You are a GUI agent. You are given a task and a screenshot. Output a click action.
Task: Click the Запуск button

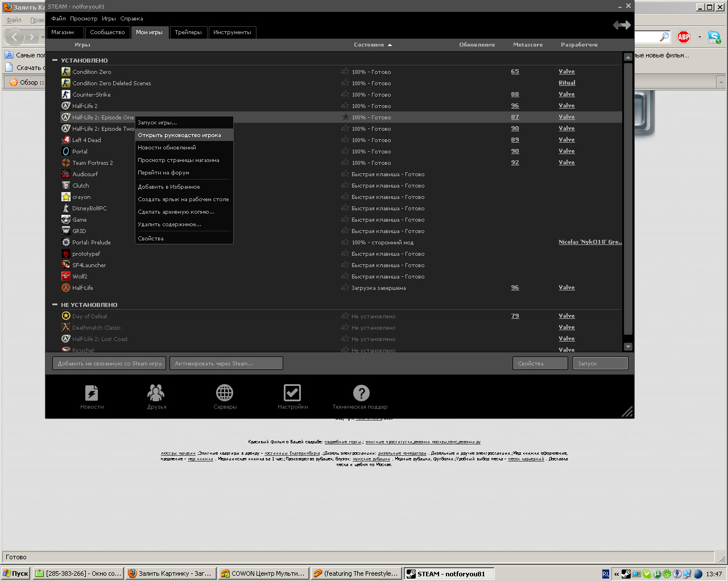pyautogui.click(x=600, y=363)
